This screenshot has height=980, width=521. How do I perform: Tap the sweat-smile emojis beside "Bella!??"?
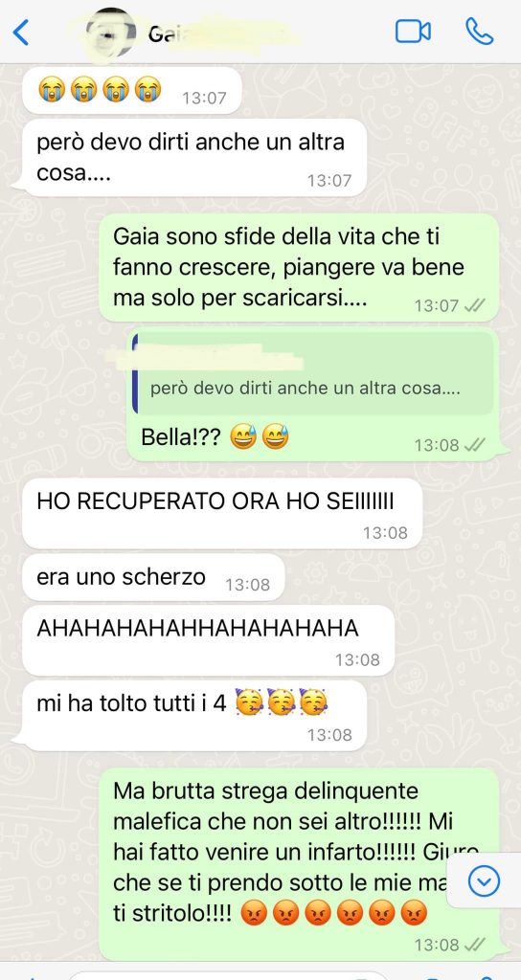click(x=259, y=437)
